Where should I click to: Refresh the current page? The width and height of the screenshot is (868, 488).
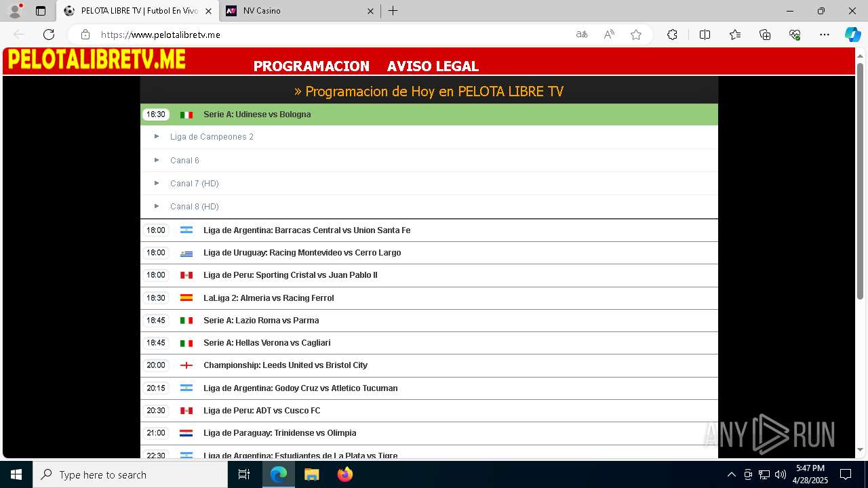[x=49, y=35]
